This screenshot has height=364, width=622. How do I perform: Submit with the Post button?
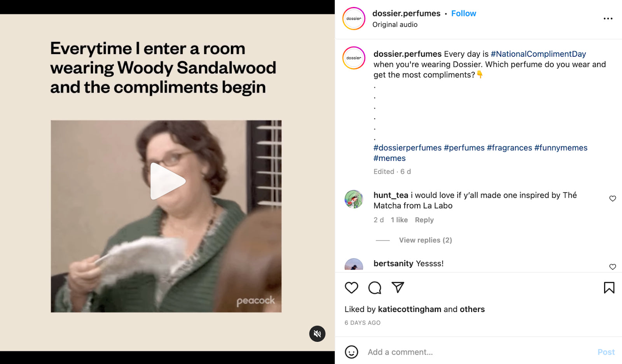tap(606, 352)
